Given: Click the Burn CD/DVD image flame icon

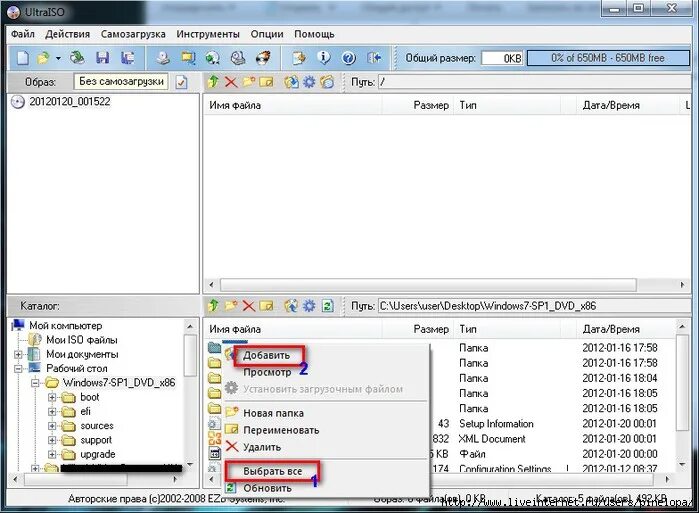Looking at the screenshot, I should 263,57.
